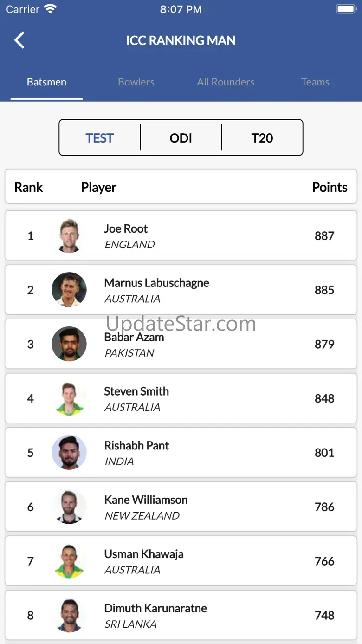Select the Teams tab
This screenshot has height=644, width=362.
pos(315,82)
